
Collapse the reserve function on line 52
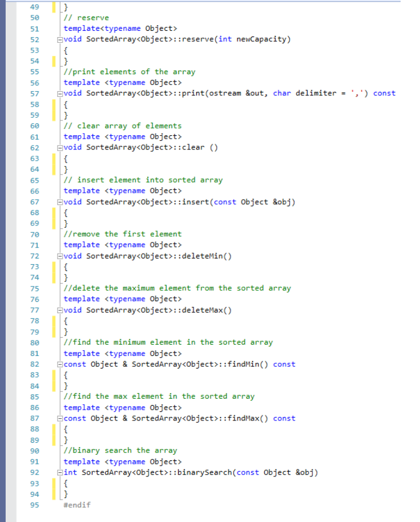tap(59, 39)
